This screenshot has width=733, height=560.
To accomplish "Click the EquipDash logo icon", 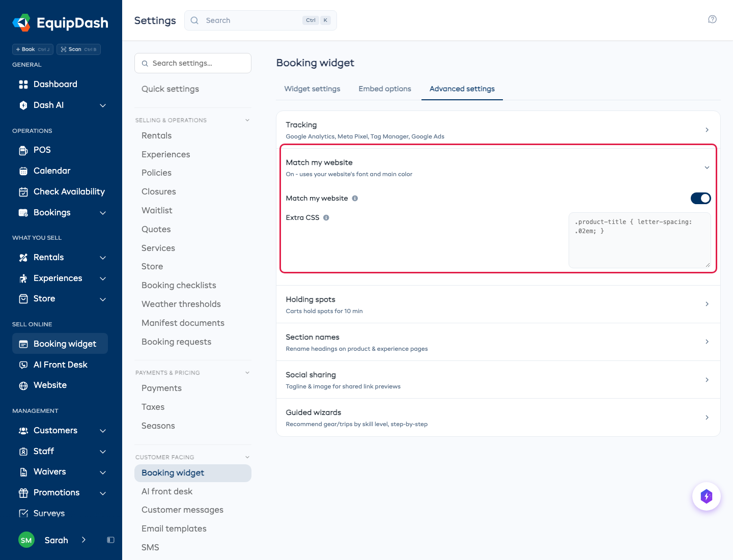I will click(x=22, y=23).
